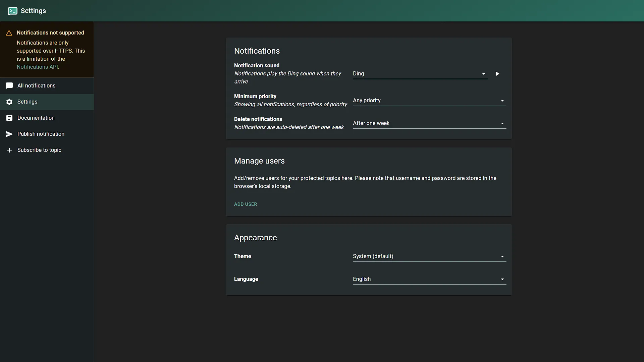The image size is (644, 362).
Task: Click the dropdown arrow next to 'Any priority'
Action: pyautogui.click(x=502, y=101)
